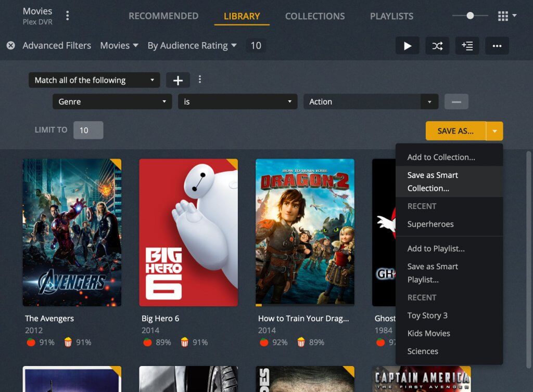Screen dimensions: 533x392
Task: Open filter group options vertical dots
Action: (200, 80)
